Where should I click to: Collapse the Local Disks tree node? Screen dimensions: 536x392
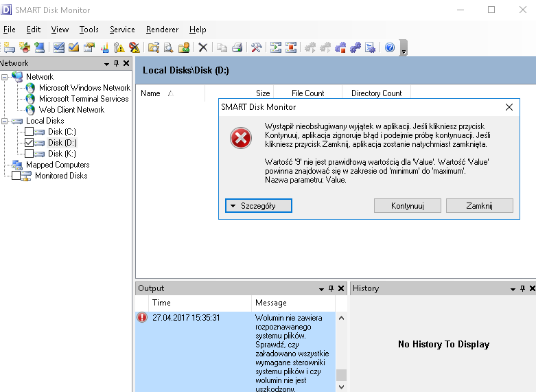pyautogui.click(x=4, y=121)
